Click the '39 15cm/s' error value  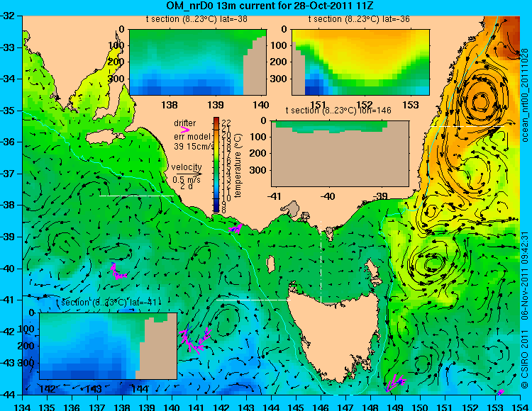[194, 147]
